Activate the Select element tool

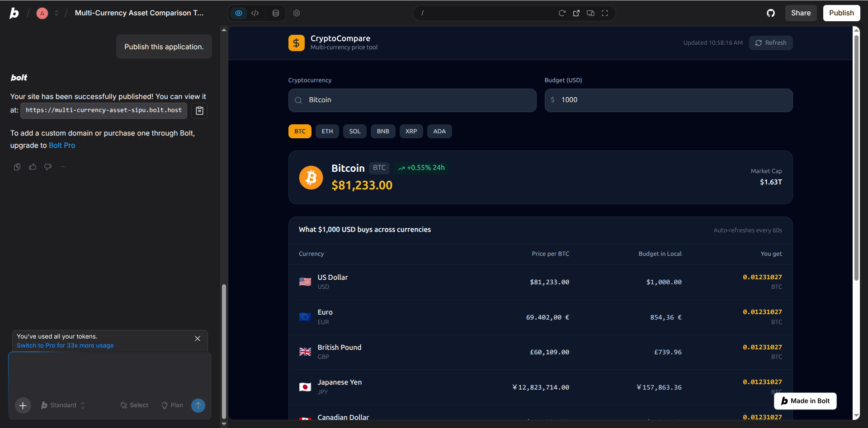coord(134,405)
